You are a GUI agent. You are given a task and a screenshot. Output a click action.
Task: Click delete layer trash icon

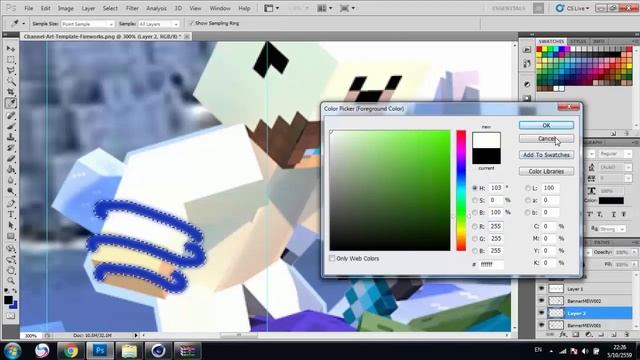pyautogui.click(x=627, y=334)
